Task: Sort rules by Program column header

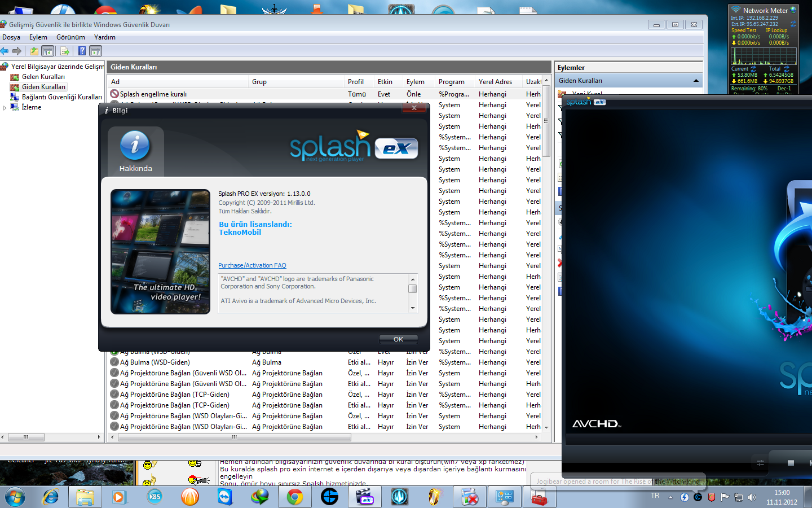Action: coord(456,82)
